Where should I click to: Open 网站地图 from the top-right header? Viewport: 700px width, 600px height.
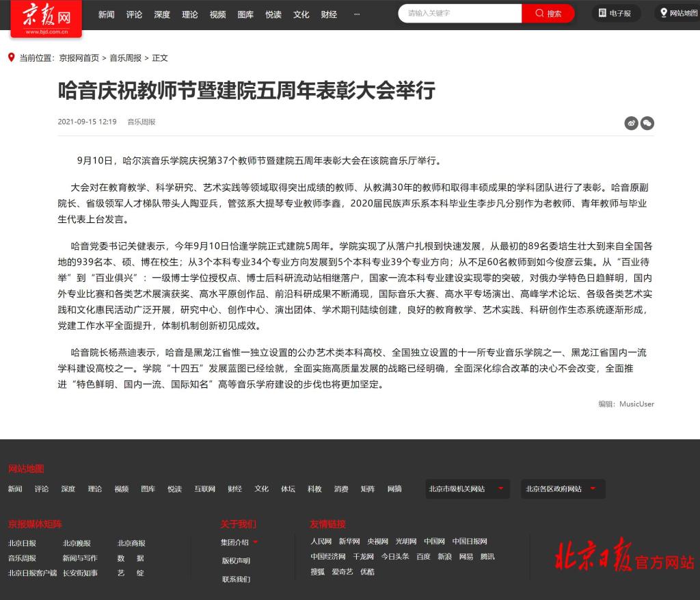(x=677, y=13)
